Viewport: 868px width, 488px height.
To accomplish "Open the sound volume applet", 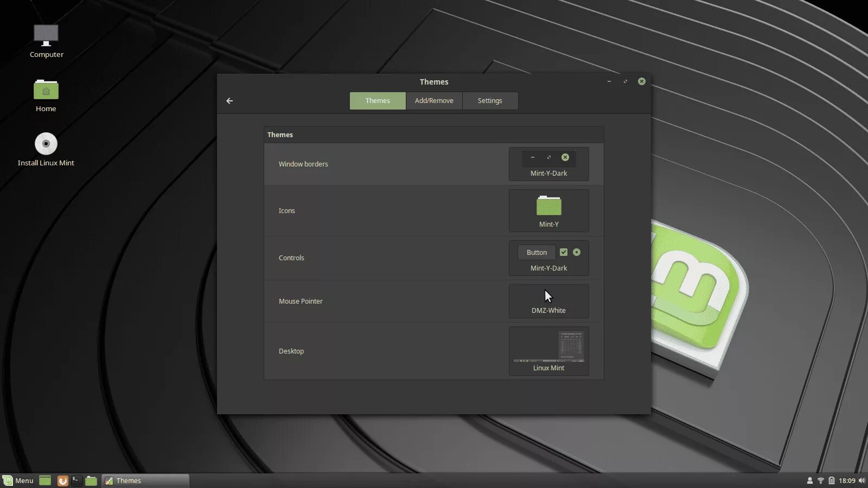I will tap(861, 480).
